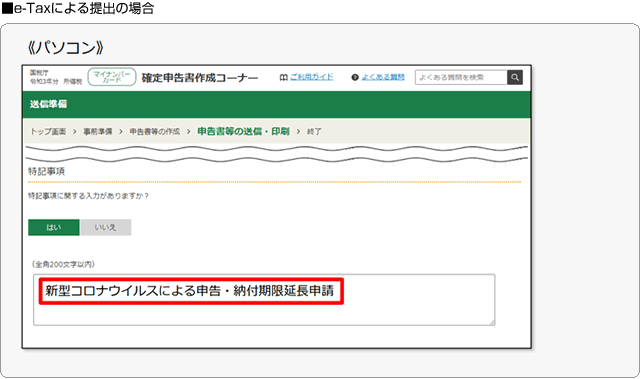Image resolution: width=640 pixels, height=379 pixels.
Task: Select 申告書等の送信・印刷 breadcrumb step
Action: (243, 131)
